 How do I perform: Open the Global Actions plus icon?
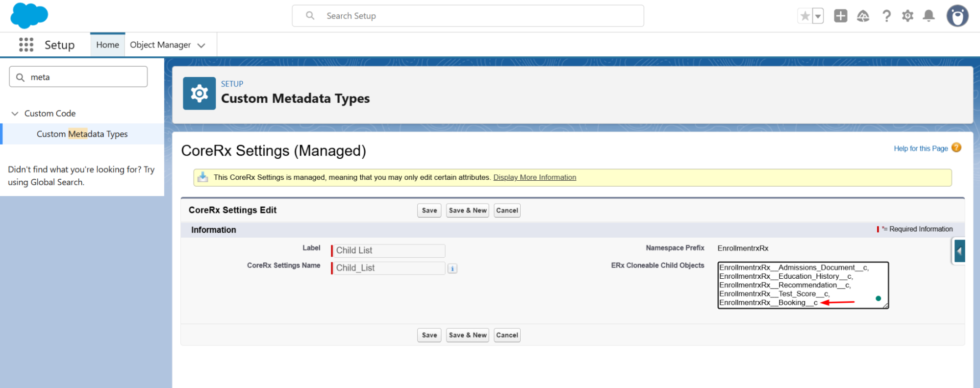tap(840, 16)
